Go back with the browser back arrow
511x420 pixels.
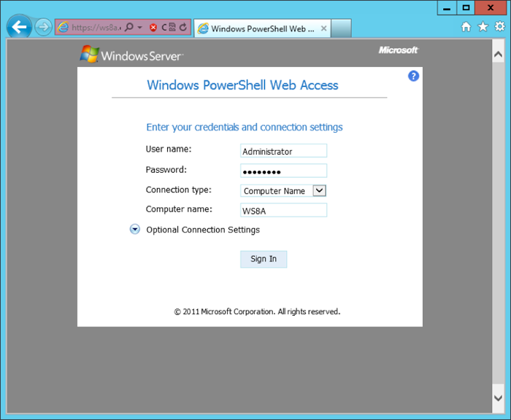click(x=19, y=27)
